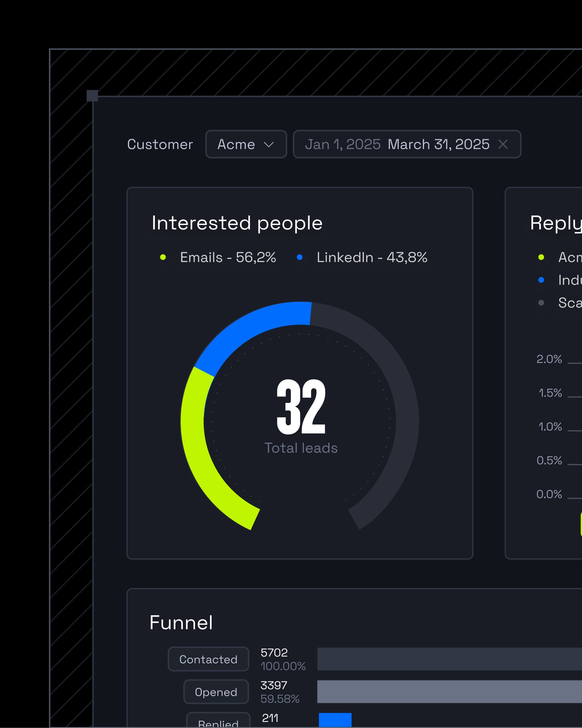
Task: Click the Funnel heading
Action: pos(181,623)
